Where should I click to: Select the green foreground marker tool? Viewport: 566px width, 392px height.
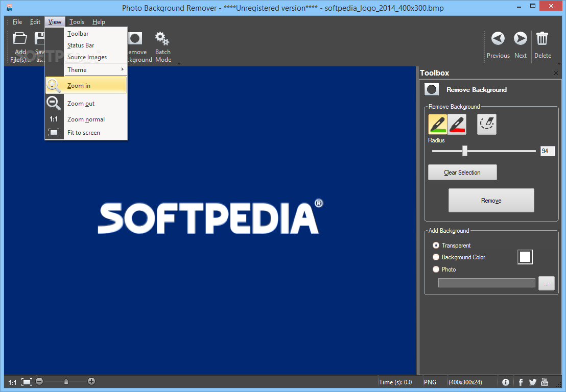point(437,124)
